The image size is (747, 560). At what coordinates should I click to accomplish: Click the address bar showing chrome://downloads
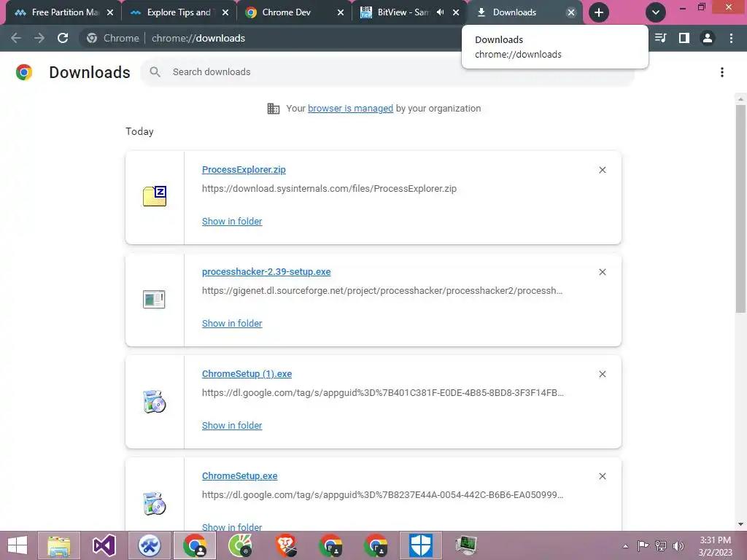(198, 38)
